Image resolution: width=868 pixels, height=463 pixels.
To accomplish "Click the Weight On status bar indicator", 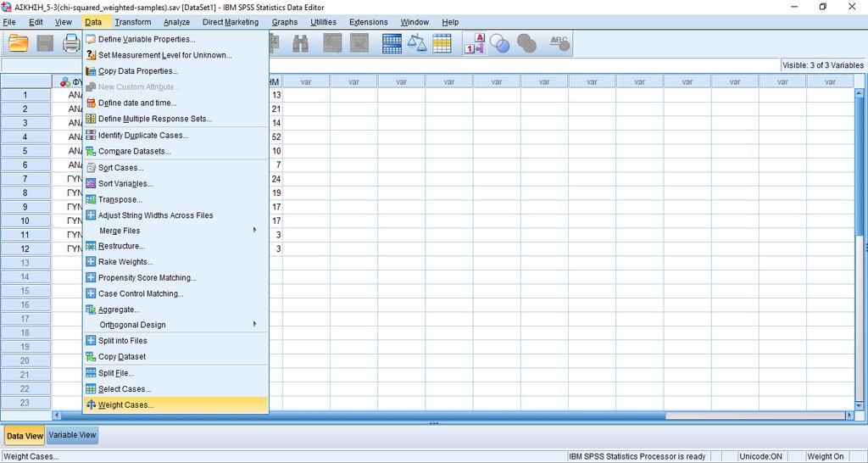I will [826, 456].
